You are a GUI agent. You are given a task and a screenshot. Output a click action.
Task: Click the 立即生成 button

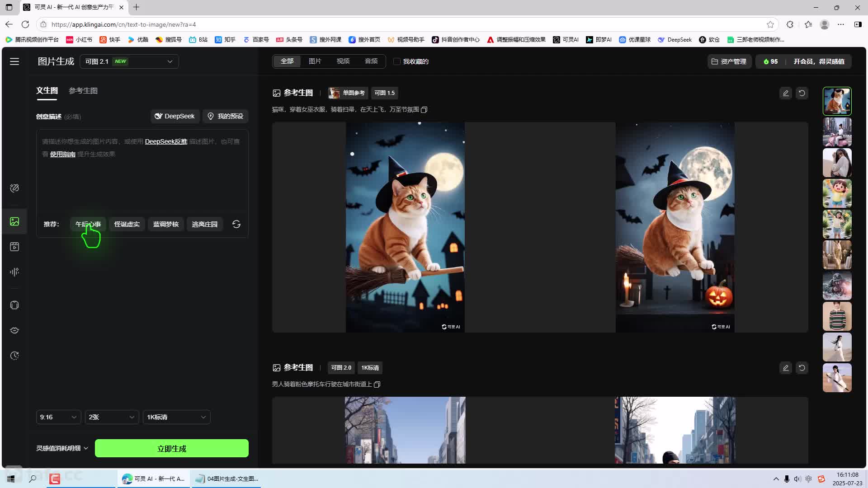pos(171,448)
